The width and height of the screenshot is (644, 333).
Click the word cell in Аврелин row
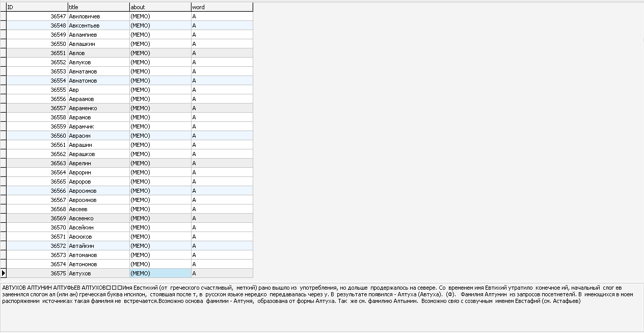(x=222, y=163)
